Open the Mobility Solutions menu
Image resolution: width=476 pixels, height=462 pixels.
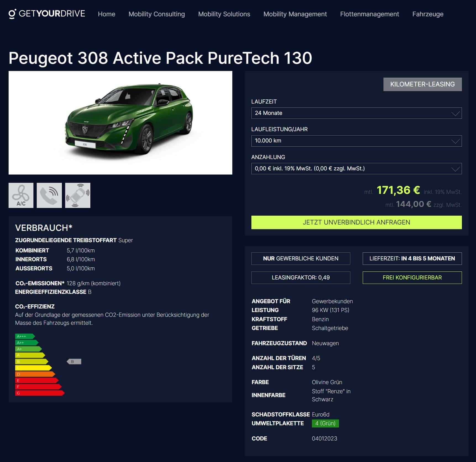tap(224, 14)
